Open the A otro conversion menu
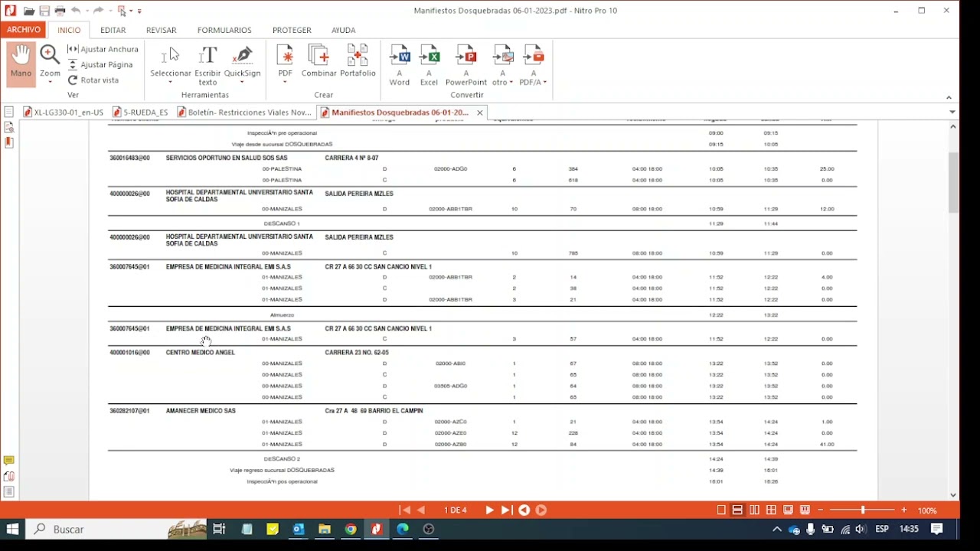The image size is (980, 551). click(x=502, y=64)
